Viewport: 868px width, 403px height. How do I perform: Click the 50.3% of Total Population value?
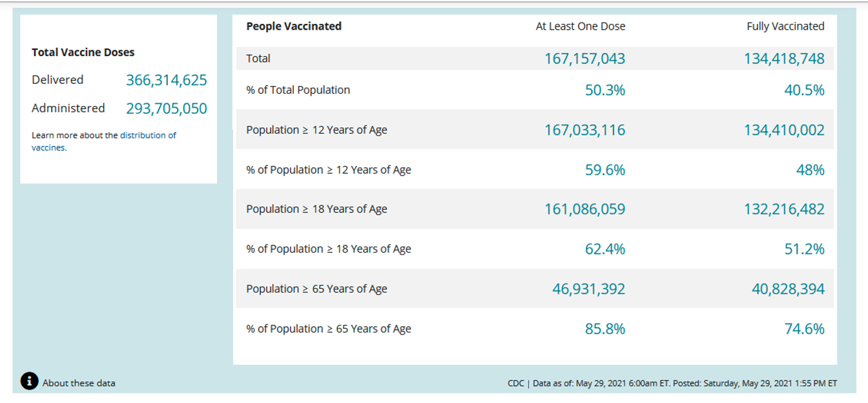pyautogui.click(x=605, y=90)
